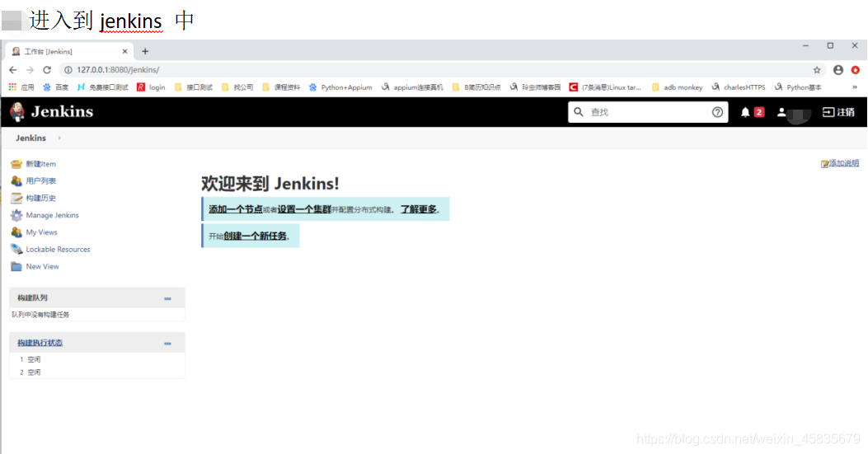This screenshot has width=868, height=454.
Task: Open the 构建执行状态 header link
Action: coord(40,344)
